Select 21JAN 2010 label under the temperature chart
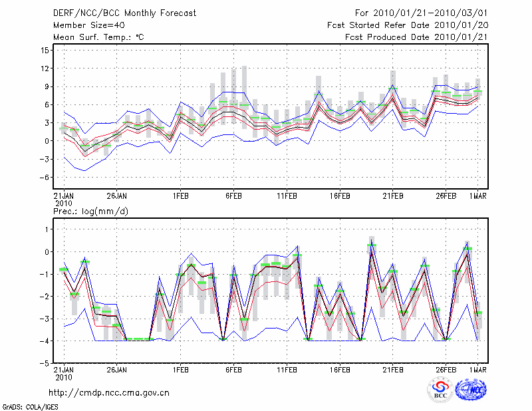Image resolution: width=532 pixels, height=411 pixels. (x=63, y=200)
